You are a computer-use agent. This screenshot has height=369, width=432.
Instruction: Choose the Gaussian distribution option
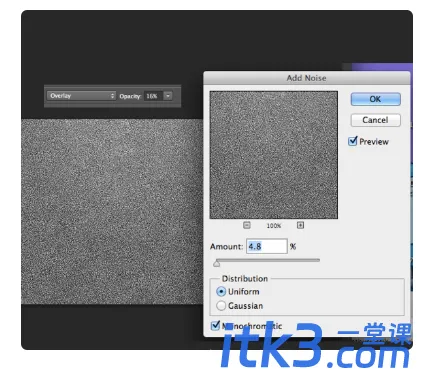tap(221, 306)
